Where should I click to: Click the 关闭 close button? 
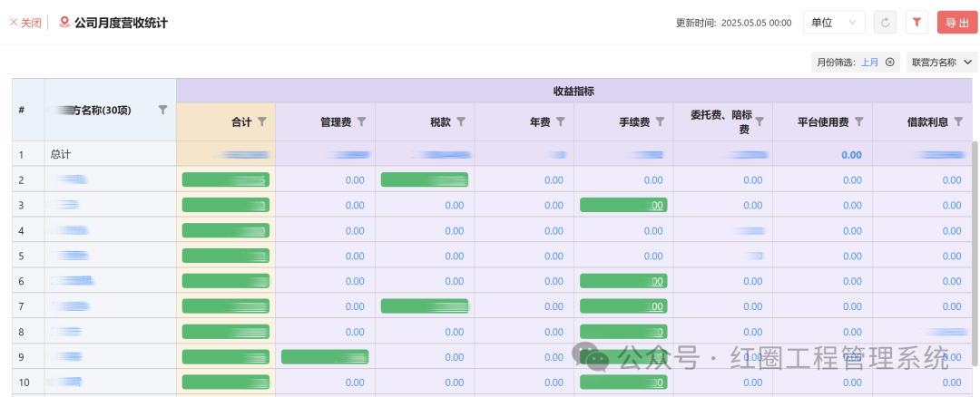pyautogui.click(x=25, y=23)
